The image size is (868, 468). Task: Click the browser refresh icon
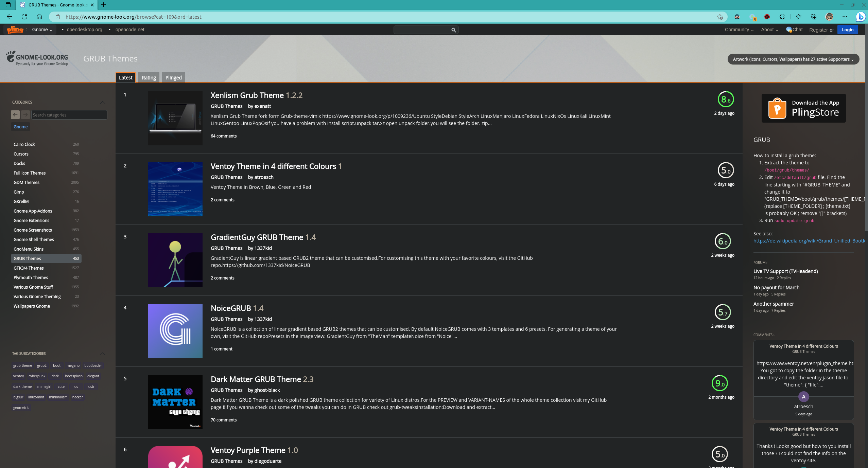24,17
